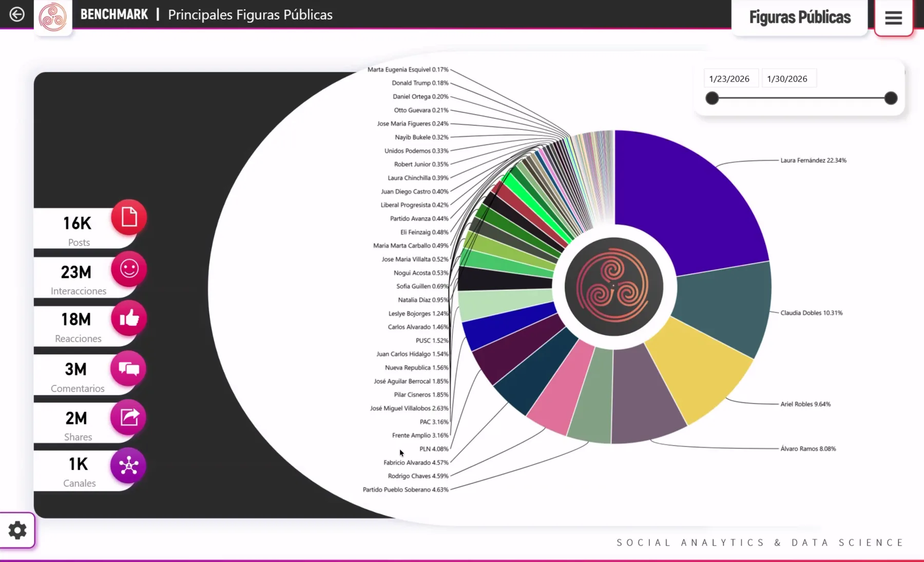Click the left date slider handle

(712, 98)
